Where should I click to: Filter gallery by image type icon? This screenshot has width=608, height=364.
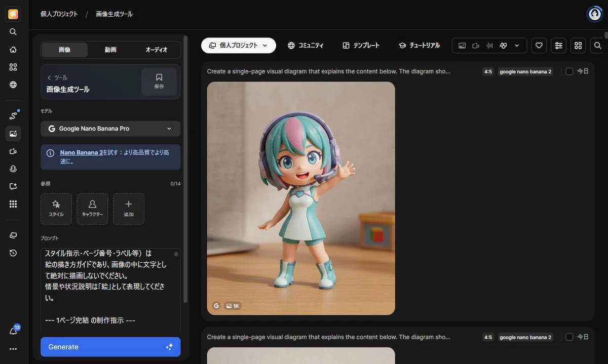pyautogui.click(x=462, y=46)
